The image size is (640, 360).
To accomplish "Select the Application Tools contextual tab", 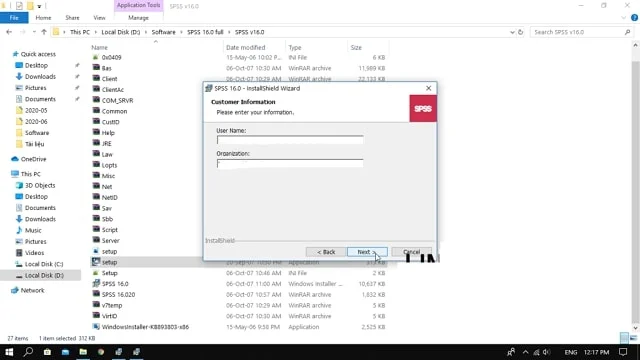I will coord(138,5).
